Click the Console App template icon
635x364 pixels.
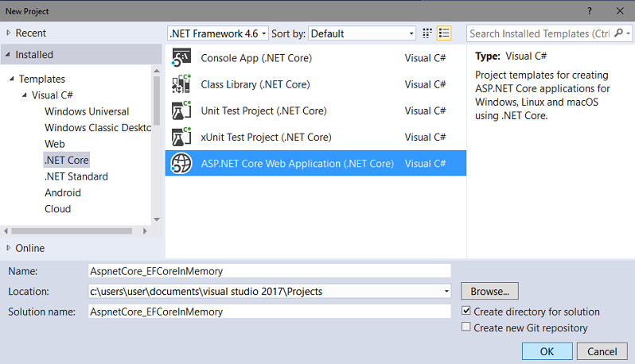(x=181, y=57)
